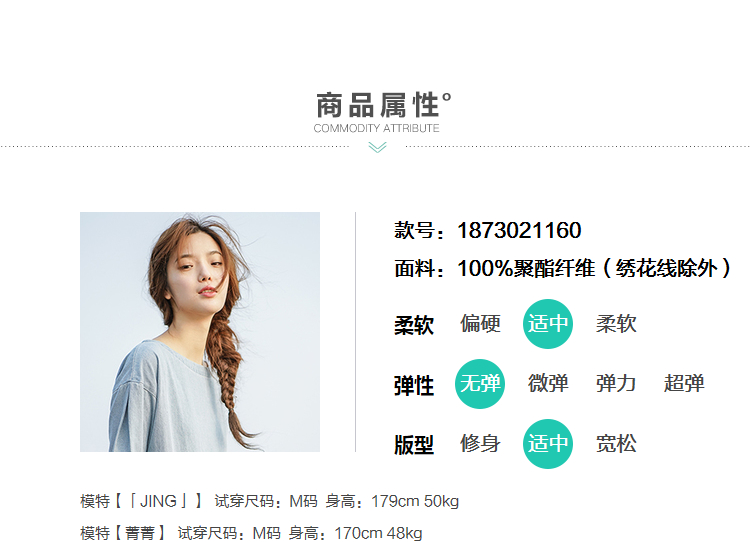Screen dimensions: 750x542
Task: Select the 偏硬 softness option
Action: [480, 324]
